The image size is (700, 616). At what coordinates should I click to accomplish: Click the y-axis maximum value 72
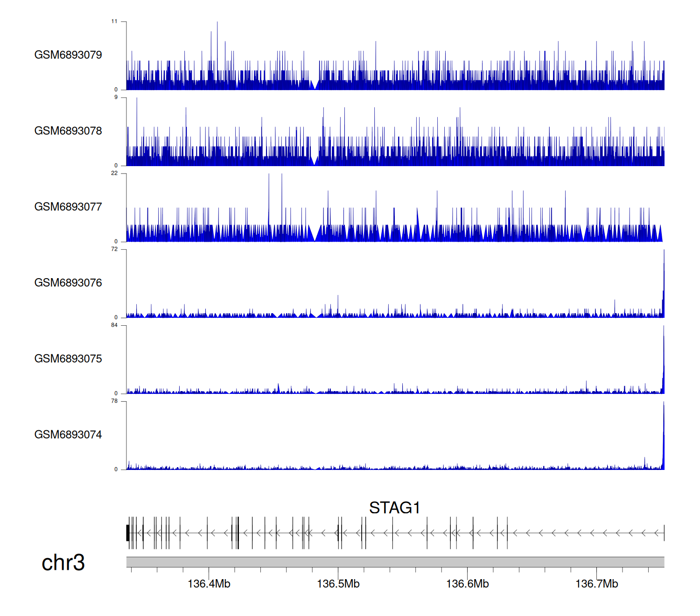click(114, 249)
